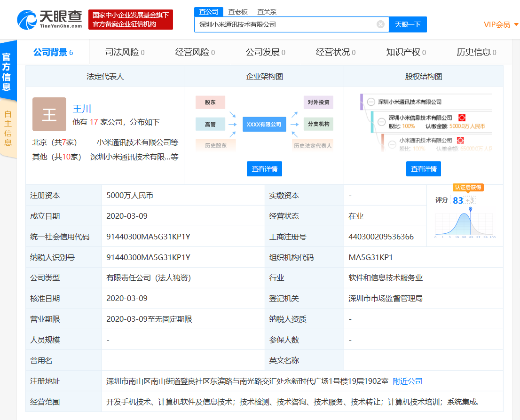Image resolution: width=520 pixels, height=420 pixels.
Task: Clear the search box text
Action: [x=380, y=24]
